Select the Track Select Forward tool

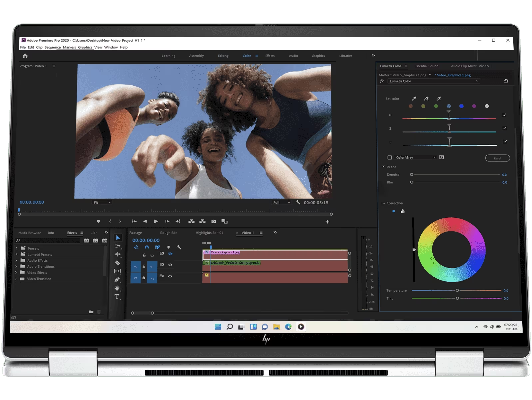click(118, 246)
